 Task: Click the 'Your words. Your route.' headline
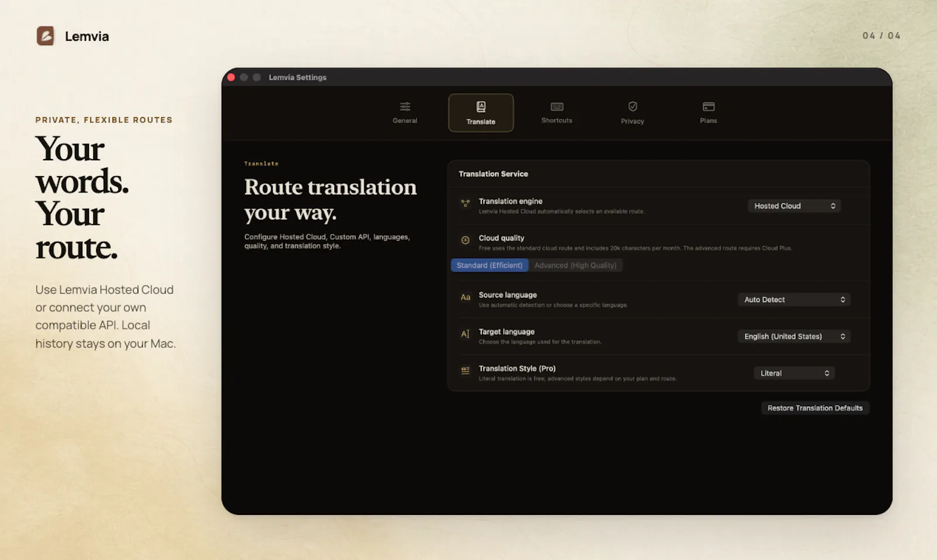[82, 198]
